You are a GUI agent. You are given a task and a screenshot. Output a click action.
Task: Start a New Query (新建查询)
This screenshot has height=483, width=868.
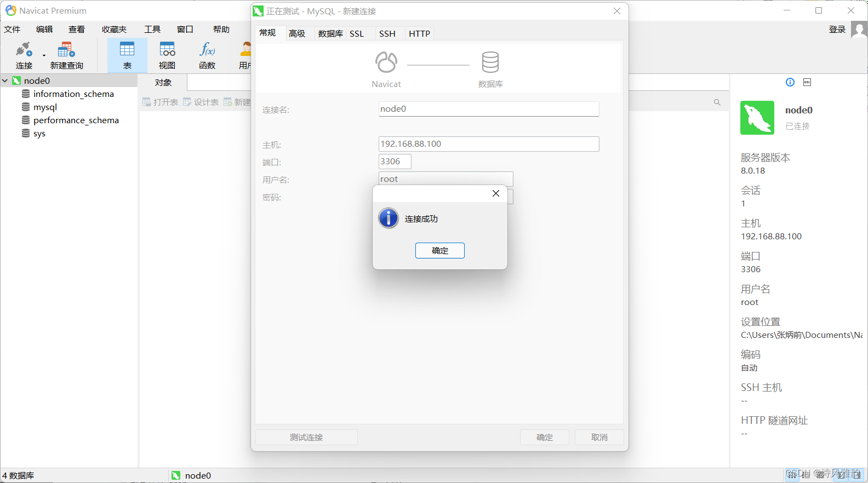[67, 56]
